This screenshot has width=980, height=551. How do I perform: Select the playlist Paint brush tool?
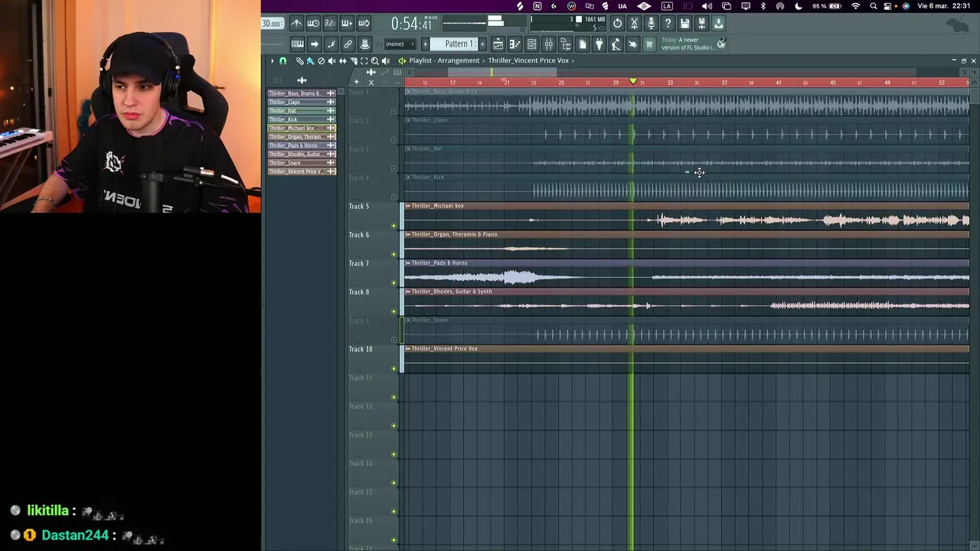click(310, 60)
